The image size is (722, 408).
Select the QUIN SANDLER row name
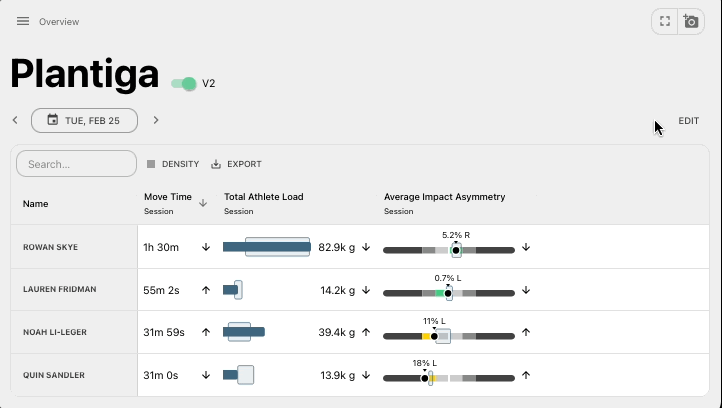point(54,375)
